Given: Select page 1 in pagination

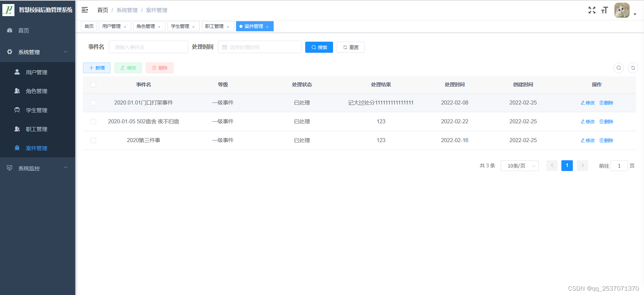Looking at the screenshot, I should [x=567, y=166].
